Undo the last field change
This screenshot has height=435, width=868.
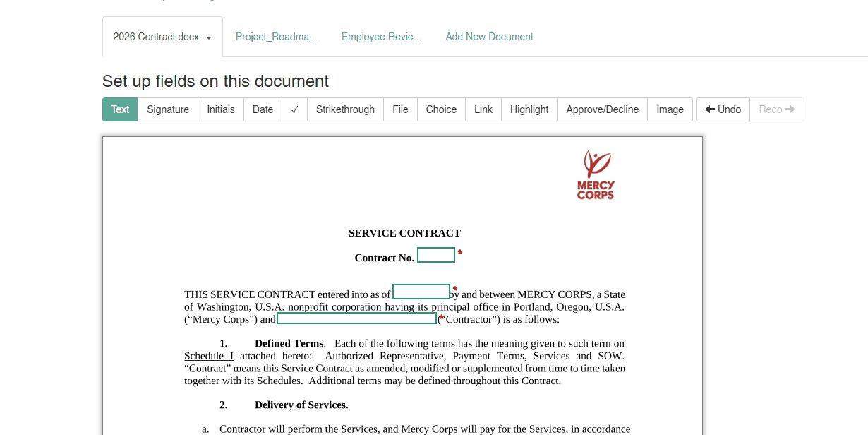point(723,109)
